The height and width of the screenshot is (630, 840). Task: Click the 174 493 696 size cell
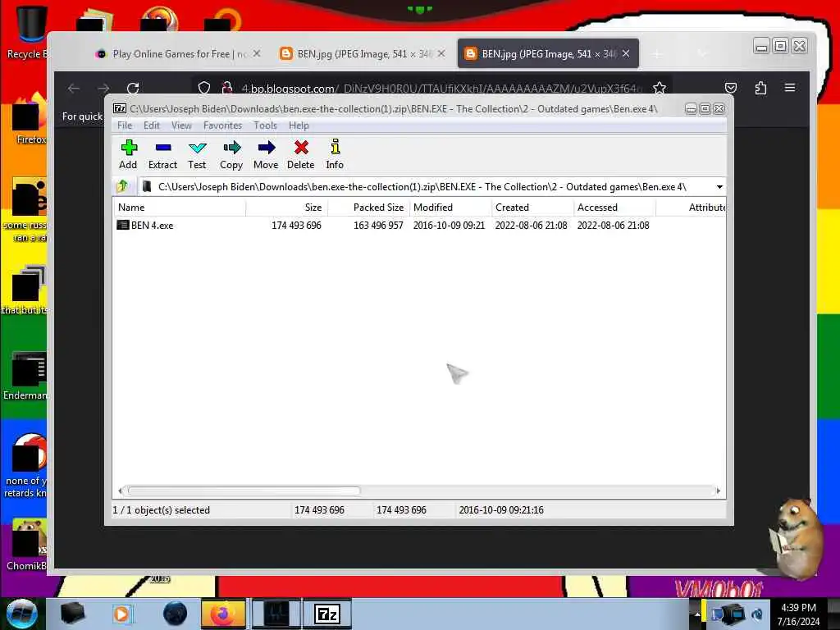(296, 226)
